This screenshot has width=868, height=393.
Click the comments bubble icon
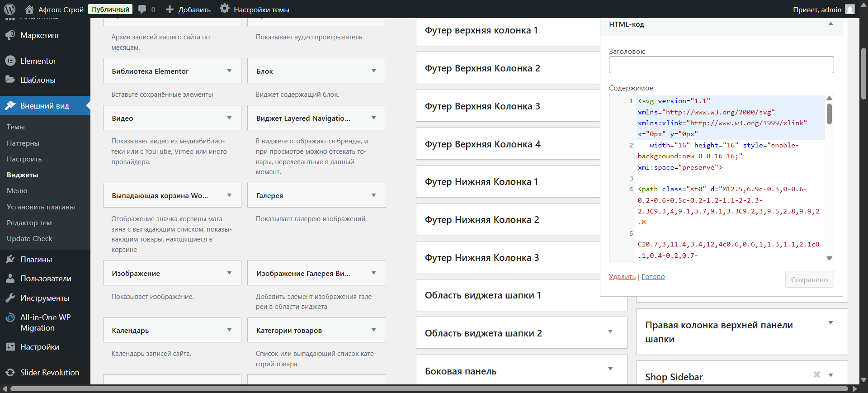142,9
